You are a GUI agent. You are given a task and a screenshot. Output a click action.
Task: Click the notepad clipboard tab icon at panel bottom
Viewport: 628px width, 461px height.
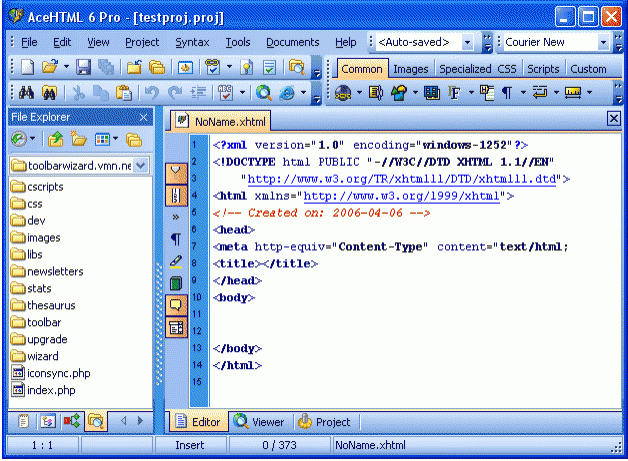pos(23,421)
